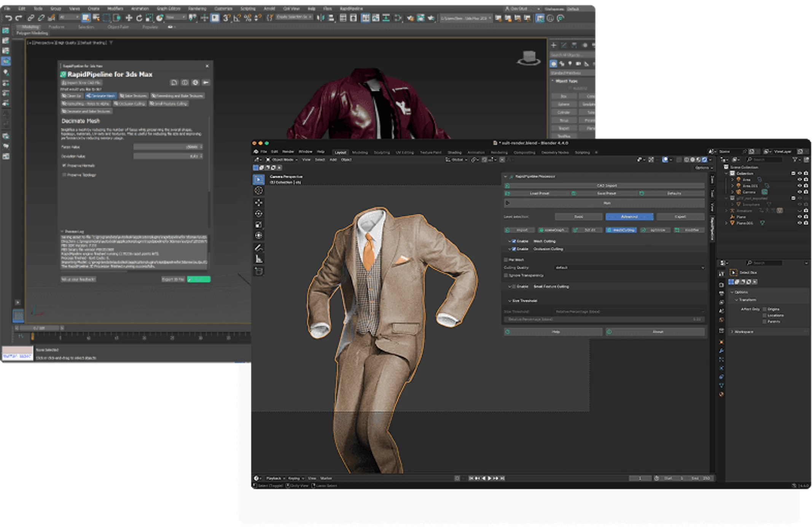Pick the Measure ruler tool
The width and height of the screenshot is (812, 528).
coord(259,259)
